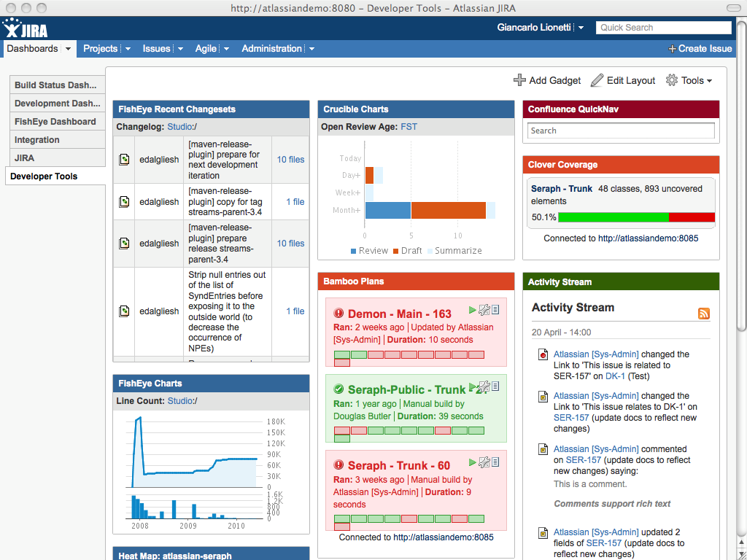Click the red failed status icon on Demon - Main
The height and width of the screenshot is (560, 747).
[338, 314]
